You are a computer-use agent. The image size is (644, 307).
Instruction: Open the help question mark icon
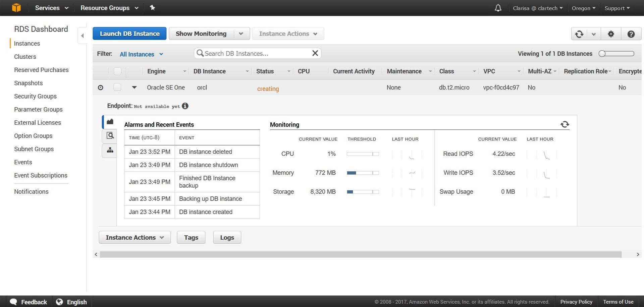(631, 34)
